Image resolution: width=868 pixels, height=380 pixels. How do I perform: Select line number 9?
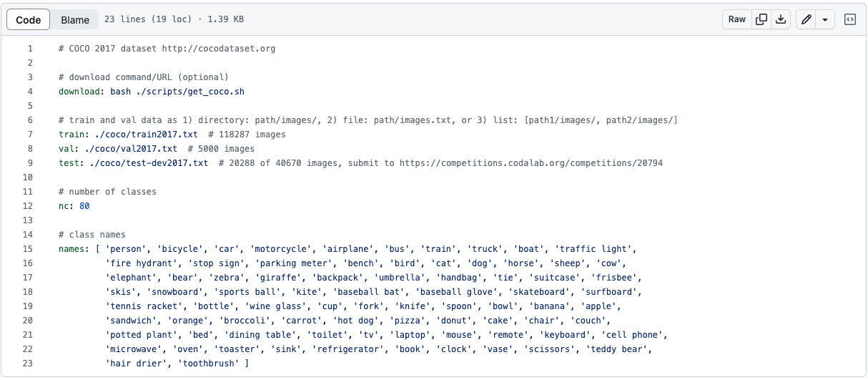point(30,163)
